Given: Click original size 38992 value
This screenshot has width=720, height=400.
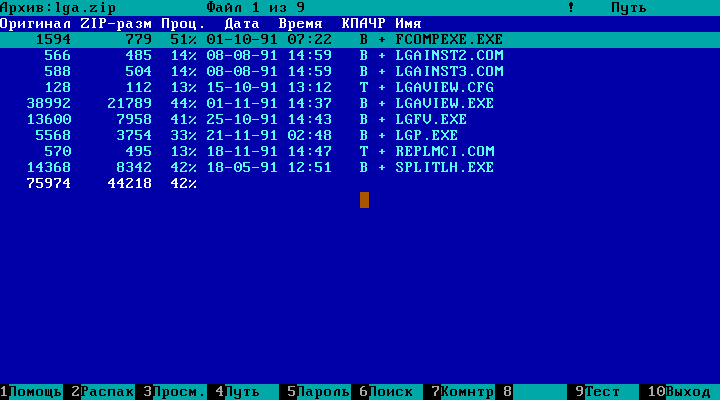Looking at the screenshot, I should pyautogui.click(x=49, y=104).
